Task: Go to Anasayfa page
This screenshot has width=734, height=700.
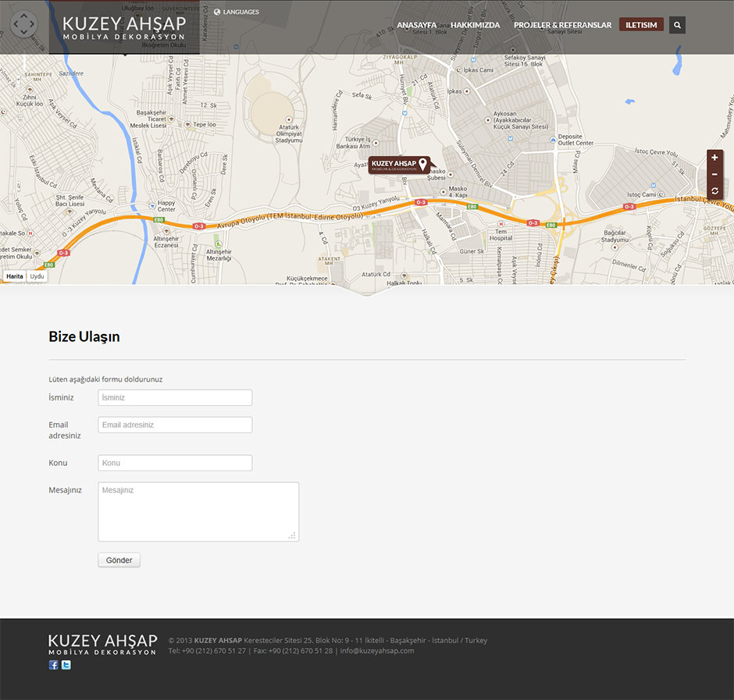Action: point(417,25)
